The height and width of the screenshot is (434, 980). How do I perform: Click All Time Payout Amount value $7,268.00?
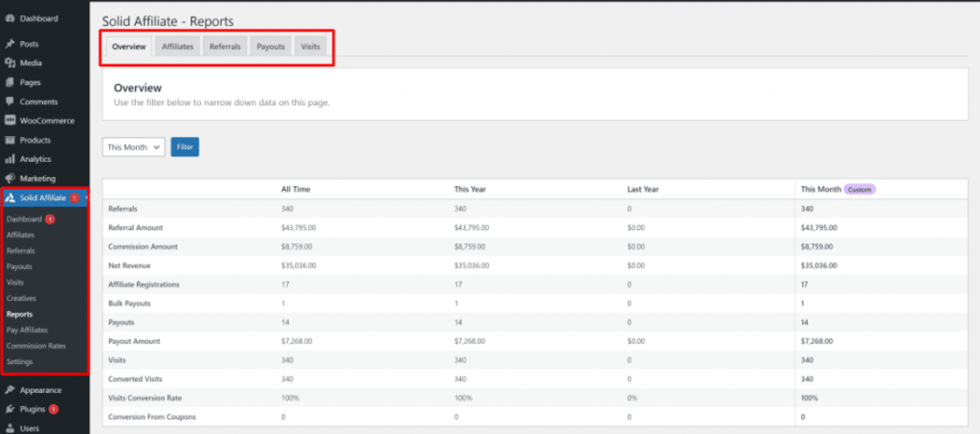[297, 341]
